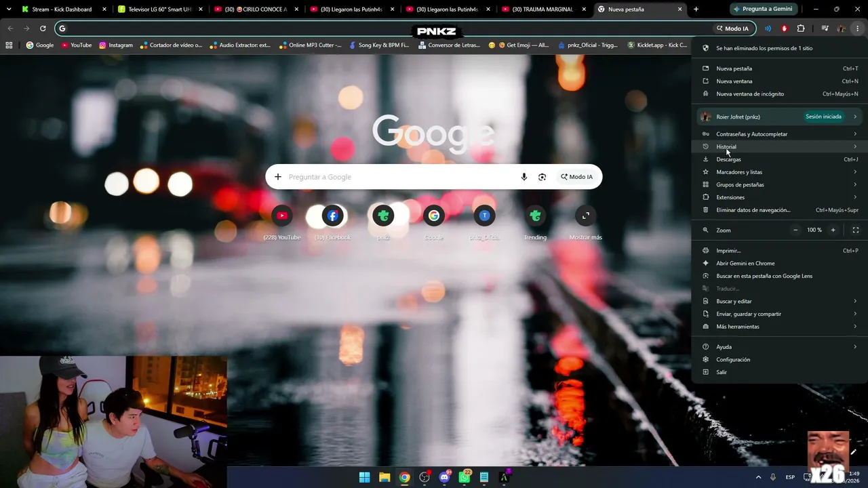Open Descargas from the menu
Image resolution: width=868 pixels, height=488 pixels.
click(780, 159)
